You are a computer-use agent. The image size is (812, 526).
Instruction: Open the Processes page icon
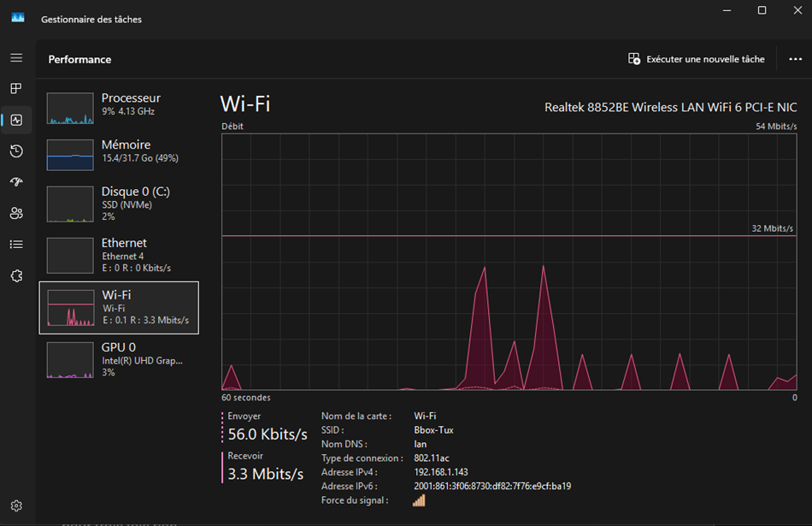tap(16, 89)
